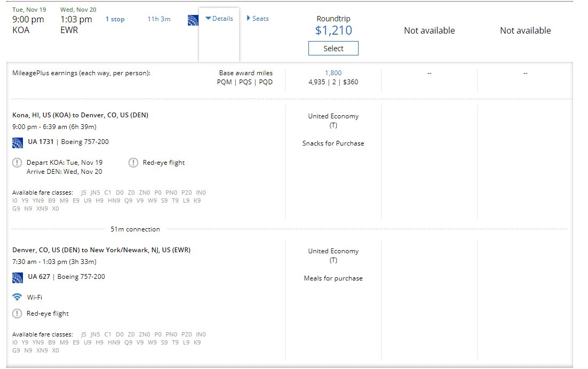Click the $1,210 roundtrip price

333,30
